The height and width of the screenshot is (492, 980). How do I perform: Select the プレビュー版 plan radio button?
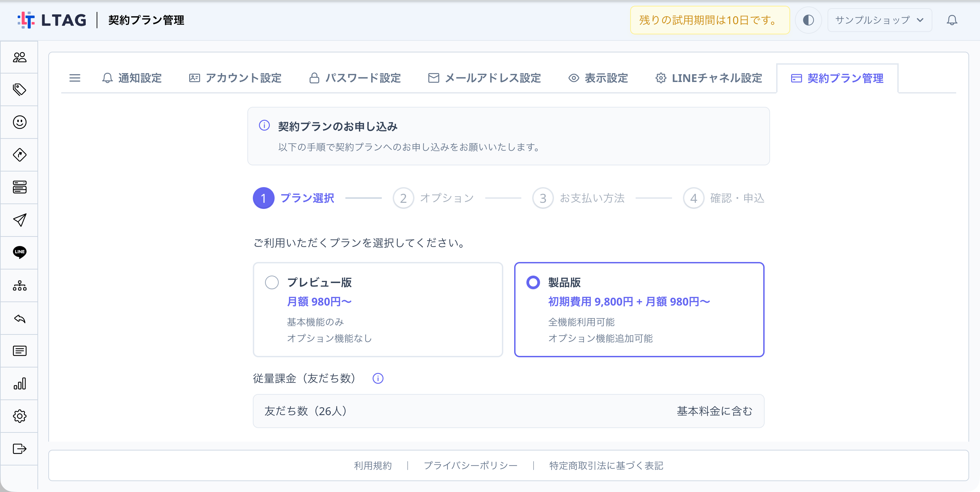coord(272,282)
